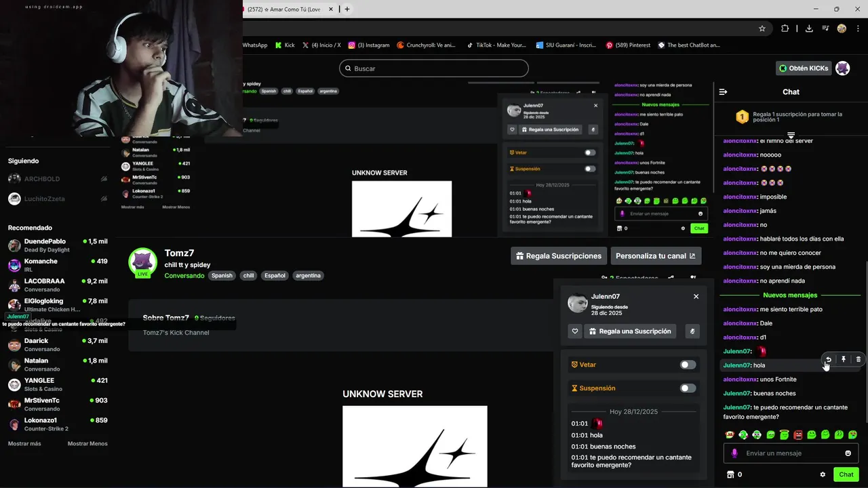Toggle the Suspensión switch in large user card
Image resolution: width=868 pixels, height=488 pixels.
point(688,388)
